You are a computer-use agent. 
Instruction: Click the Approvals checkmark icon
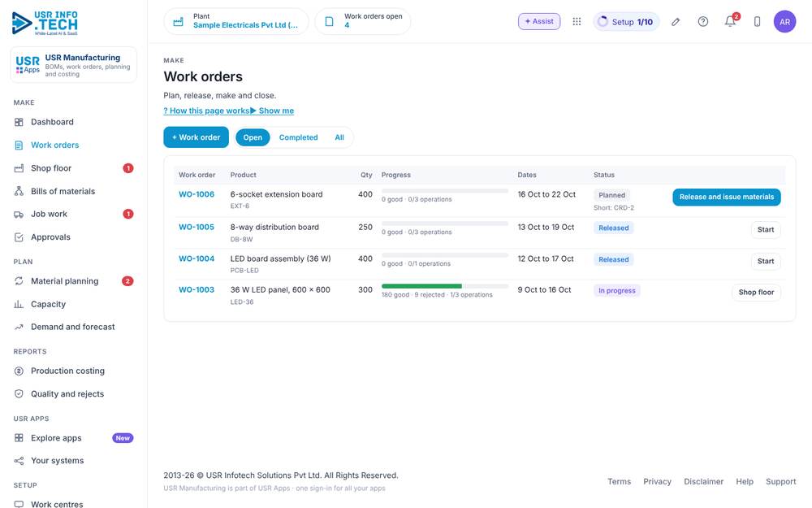tap(19, 237)
